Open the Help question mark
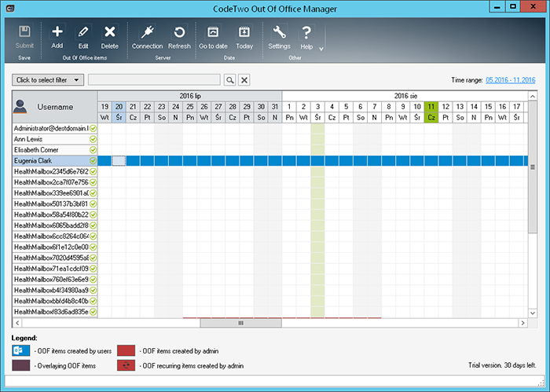This screenshot has height=392, width=550. [x=306, y=37]
